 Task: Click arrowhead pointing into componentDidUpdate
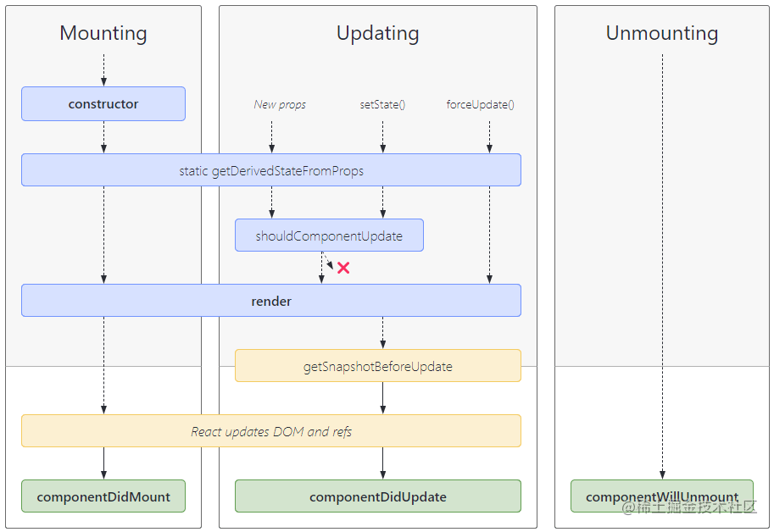tap(382, 475)
